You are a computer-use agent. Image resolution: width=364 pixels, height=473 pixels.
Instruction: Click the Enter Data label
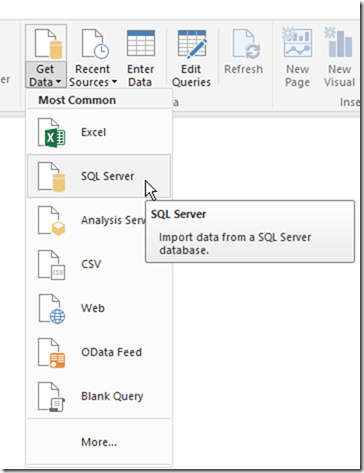pos(140,76)
